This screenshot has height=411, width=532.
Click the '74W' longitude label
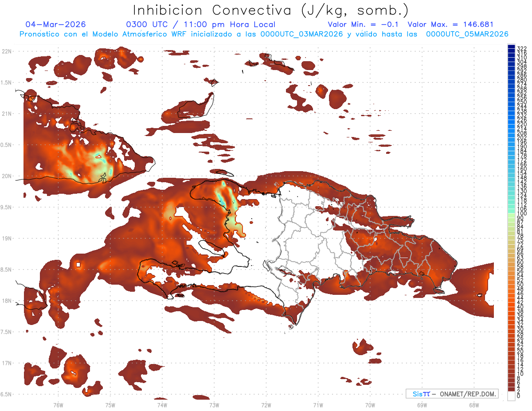point(162,405)
